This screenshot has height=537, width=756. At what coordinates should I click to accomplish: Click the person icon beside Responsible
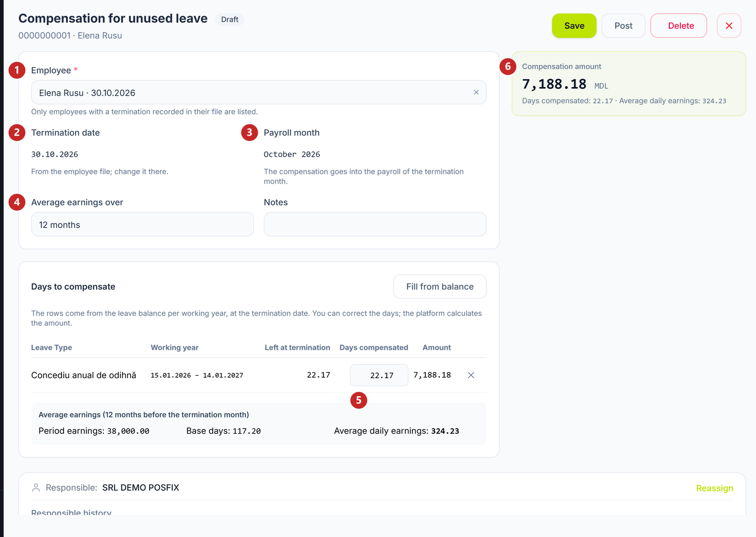36,488
